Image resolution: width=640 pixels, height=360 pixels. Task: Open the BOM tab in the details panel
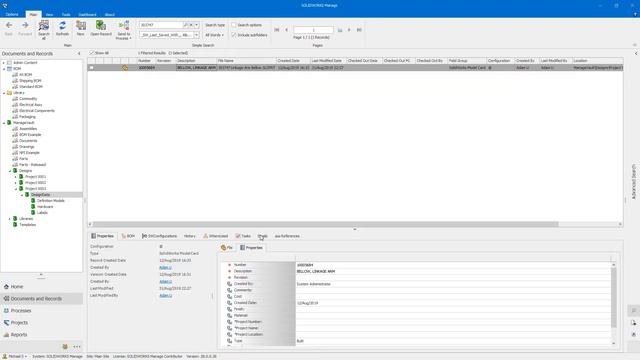tap(128, 236)
